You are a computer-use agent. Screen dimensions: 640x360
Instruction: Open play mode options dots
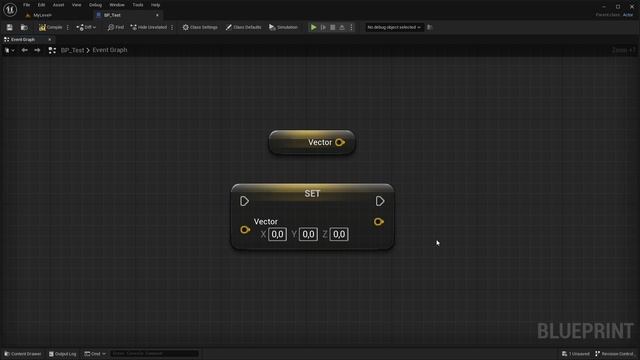pos(351,27)
